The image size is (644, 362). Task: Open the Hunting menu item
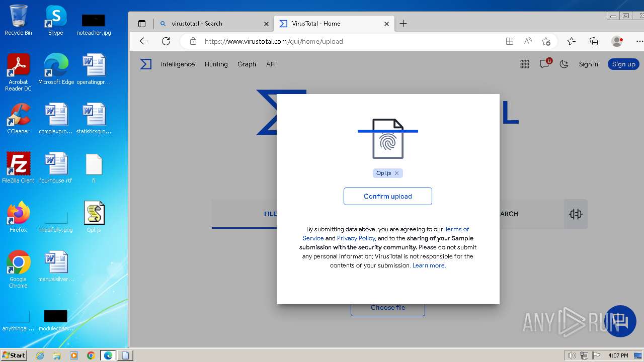coord(216,64)
